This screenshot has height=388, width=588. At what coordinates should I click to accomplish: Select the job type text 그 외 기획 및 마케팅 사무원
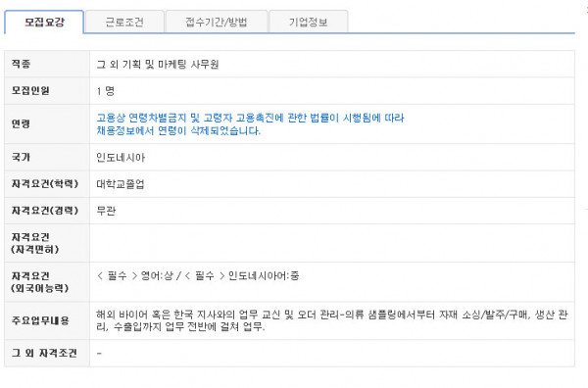tap(158, 64)
